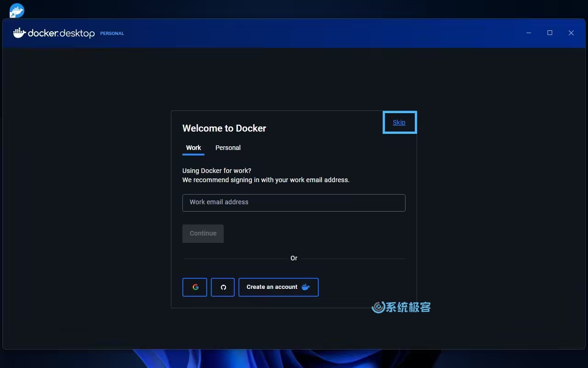The width and height of the screenshot is (588, 368).
Task: Click the "Or" divider text
Action: (294, 259)
